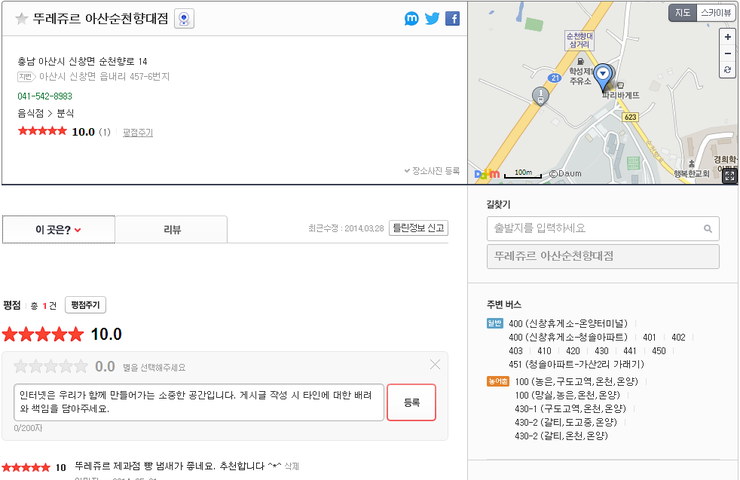Click the blue location pin on the map

coord(603,77)
